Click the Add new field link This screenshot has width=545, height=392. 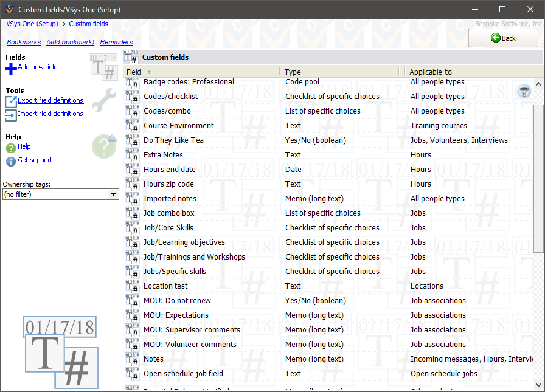click(x=38, y=67)
